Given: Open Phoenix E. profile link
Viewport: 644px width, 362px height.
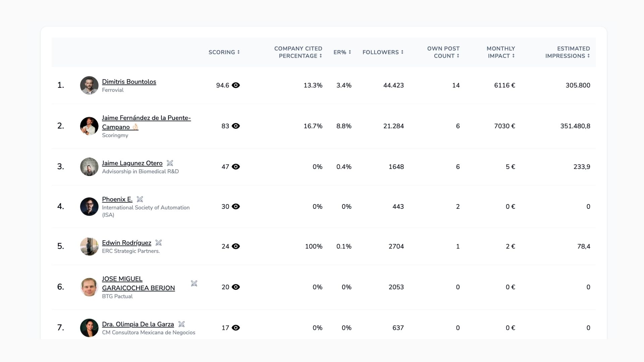Looking at the screenshot, I should (117, 199).
